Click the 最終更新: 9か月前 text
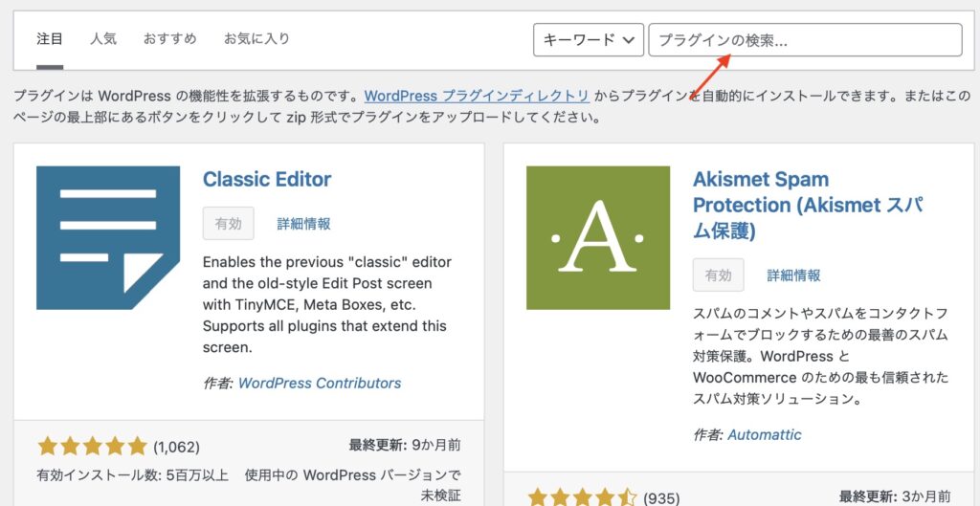This screenshot has width=980, height=506. click(x=405, y=446)
